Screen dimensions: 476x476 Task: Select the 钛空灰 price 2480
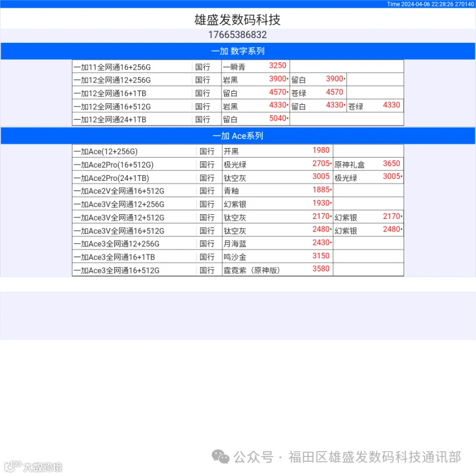321,229
